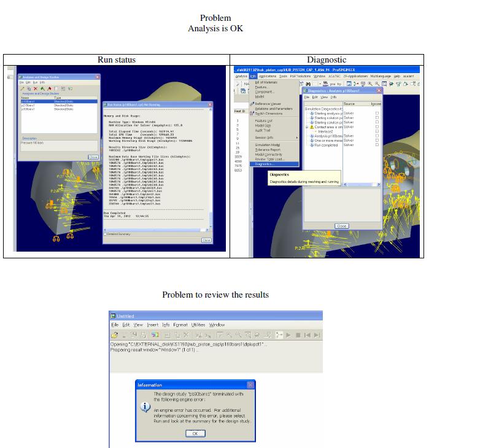
Task: Click the red flag stop run icon
Action: (49, 88)
